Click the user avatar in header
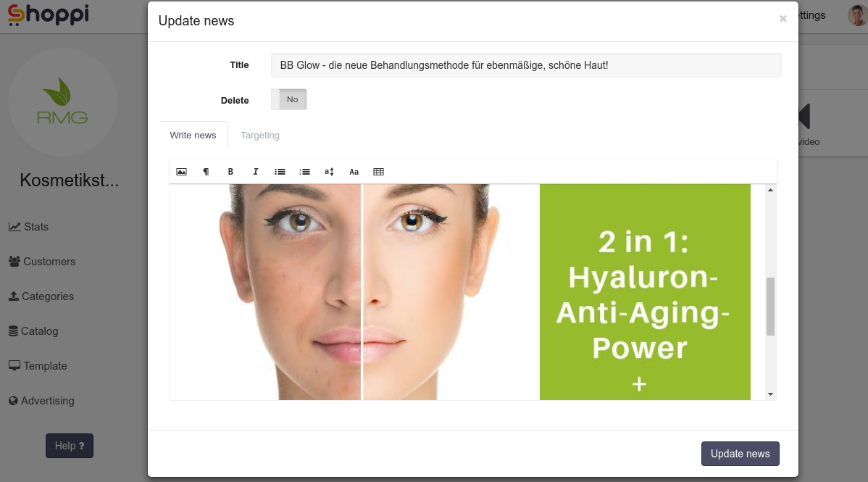This screenshot has height=482, width=868. click(857, 15)
